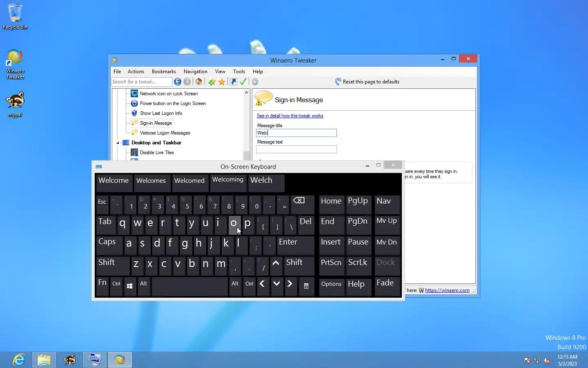
Task: Open the Tools menu
Action: click(x=239, y=72)
